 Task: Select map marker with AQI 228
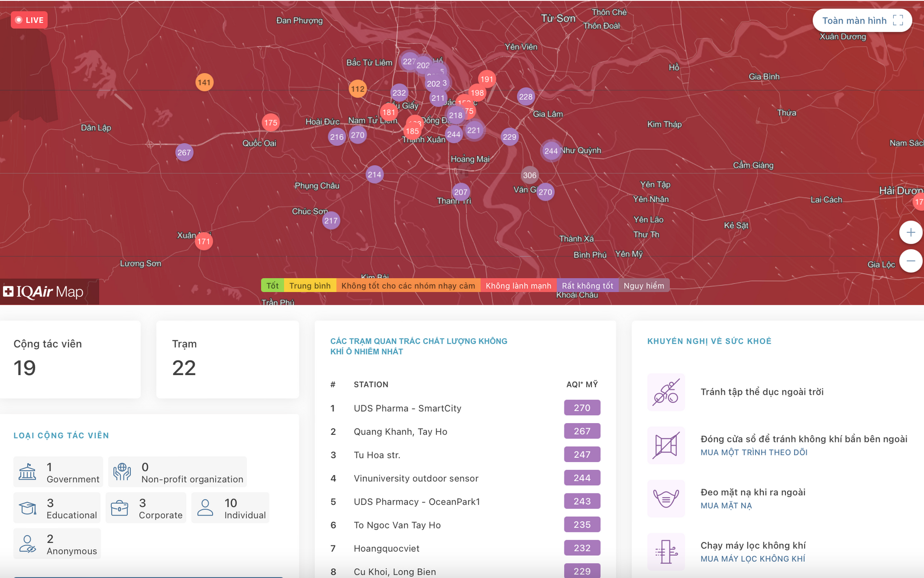[x=526, y=97]
